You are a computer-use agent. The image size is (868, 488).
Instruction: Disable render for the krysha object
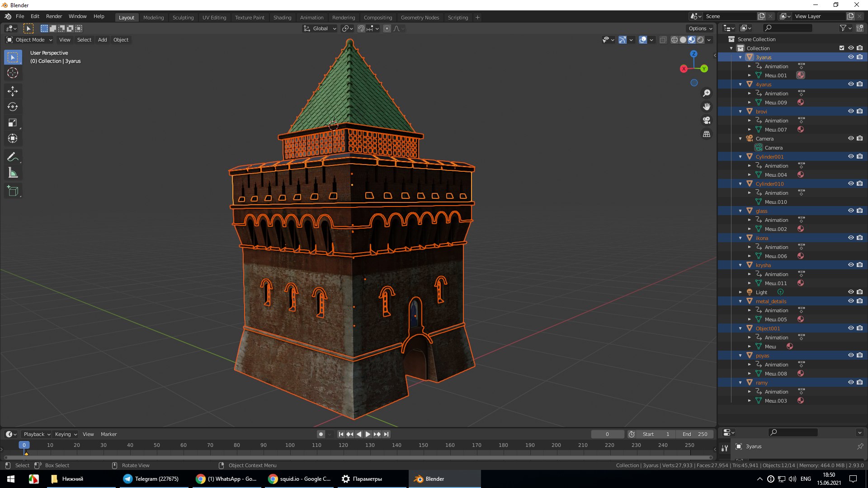point(859,265)
